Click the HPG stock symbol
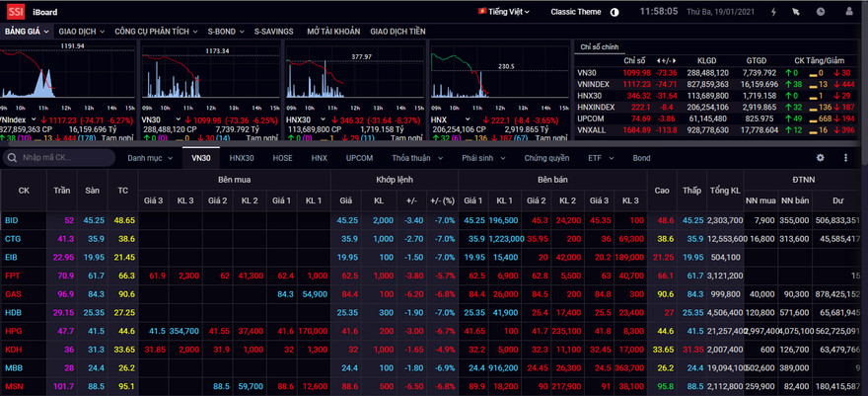The height and width of the screenshot is (396, 868). click(x=12, y=330)
